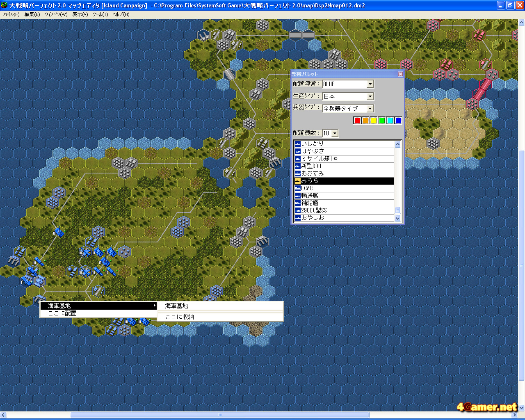Click the yellow ship icon beside みうら
The width and height of the screenshot is (525, 420).
pos(298,181)
